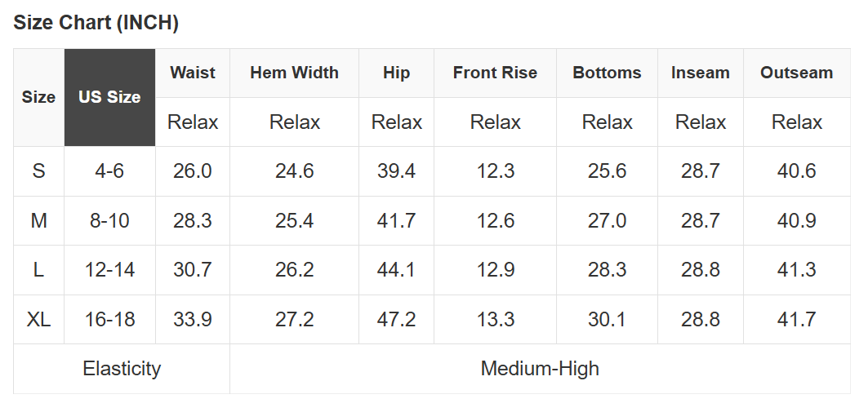Click the Hem Width column header
This screenshot has height=412, width=868.
pyautogui.click(x=294, y=73)
